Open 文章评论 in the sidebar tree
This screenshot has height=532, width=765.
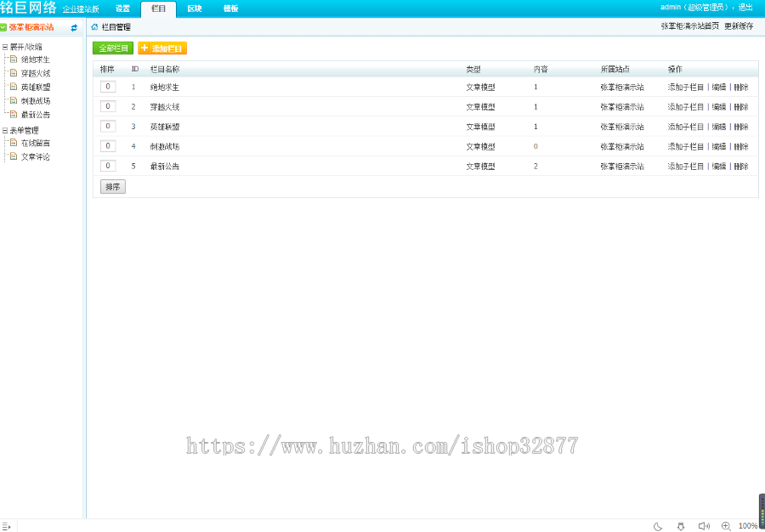point(36,157)
